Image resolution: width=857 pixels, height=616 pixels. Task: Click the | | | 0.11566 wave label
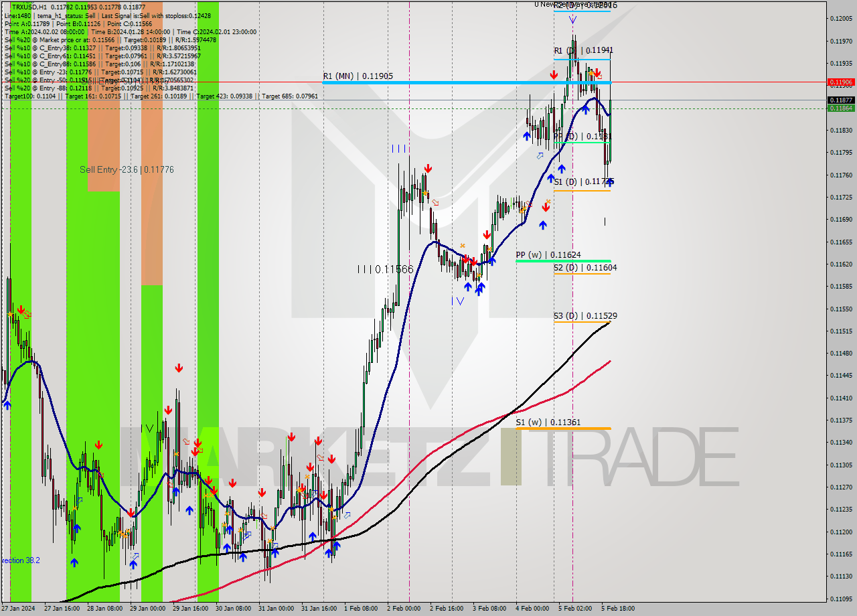point(385,269)
